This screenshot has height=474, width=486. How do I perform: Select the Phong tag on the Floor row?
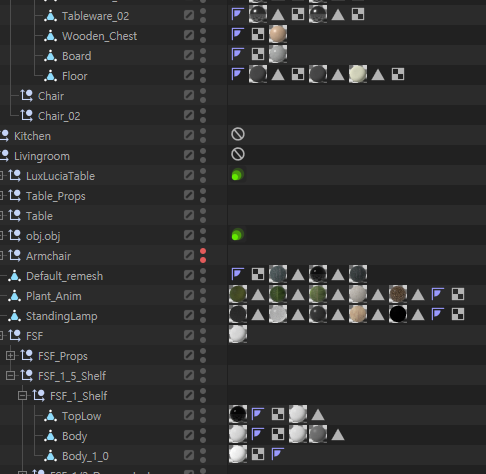[238, 74]
